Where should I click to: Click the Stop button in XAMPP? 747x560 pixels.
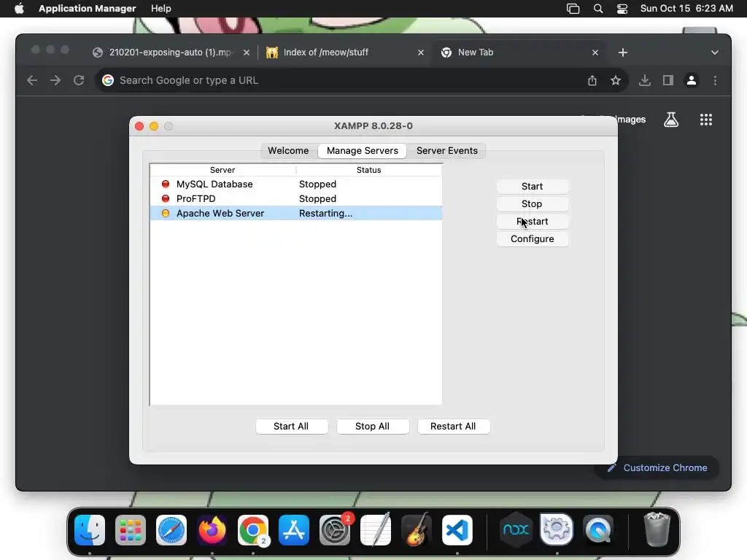[x=532, y=204]
